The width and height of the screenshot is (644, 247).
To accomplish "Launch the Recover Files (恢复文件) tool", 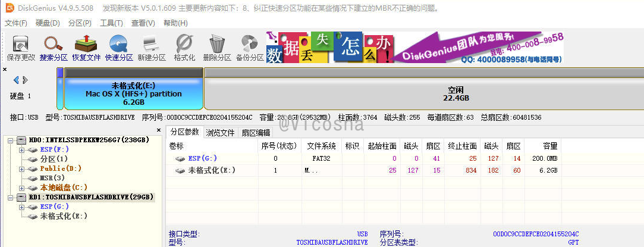I will tap(86, 48).
